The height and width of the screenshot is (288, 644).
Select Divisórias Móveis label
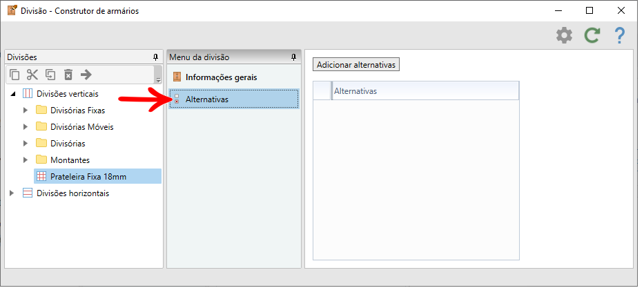(81, 127)
